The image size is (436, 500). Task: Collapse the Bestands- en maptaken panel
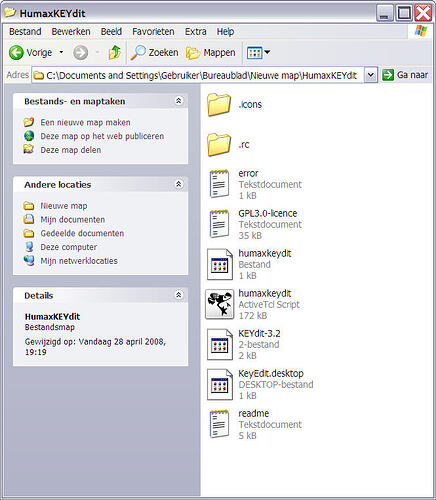coord(179,101)
